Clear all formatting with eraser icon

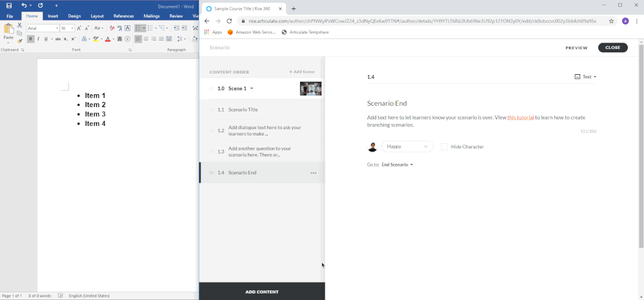[x=112, y=28]
